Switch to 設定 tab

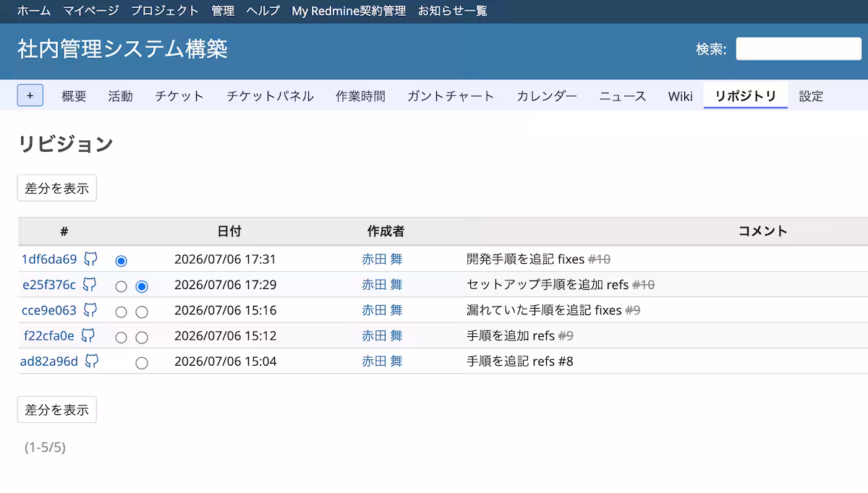click(811, 96)
